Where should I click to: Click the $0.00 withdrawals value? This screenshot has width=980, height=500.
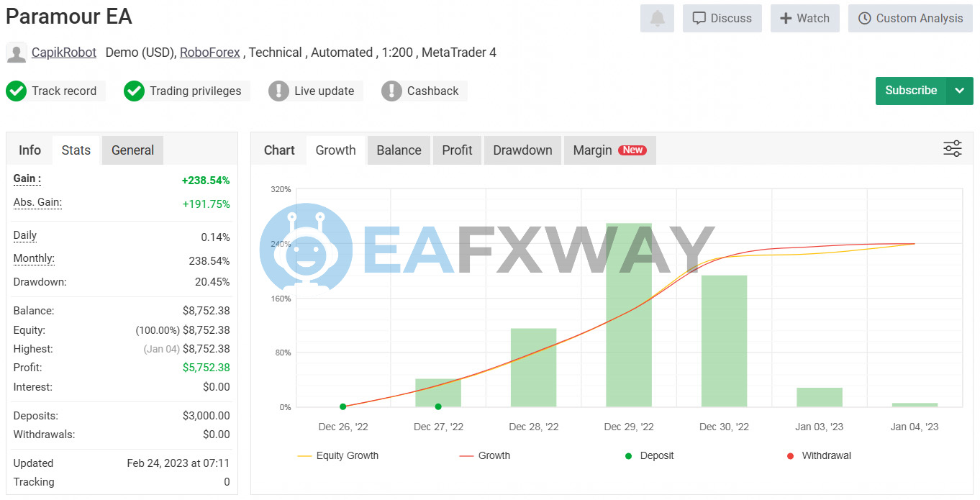click(217, 435)
